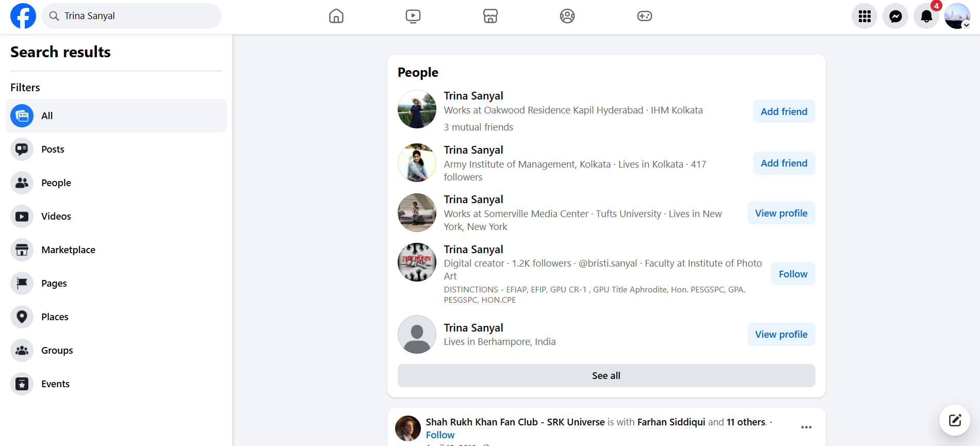Open the Watch video tab icon
980x446 pixels.
pyautogui.click(x=413, y=16)
